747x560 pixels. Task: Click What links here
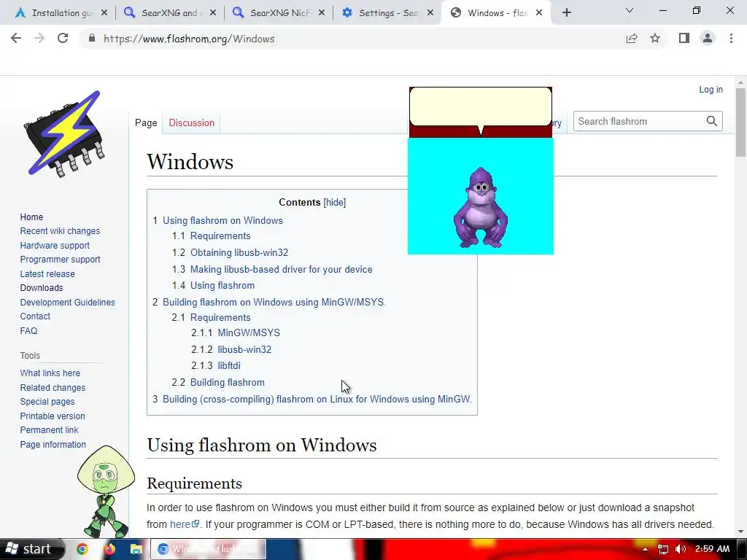click(50, 373)
